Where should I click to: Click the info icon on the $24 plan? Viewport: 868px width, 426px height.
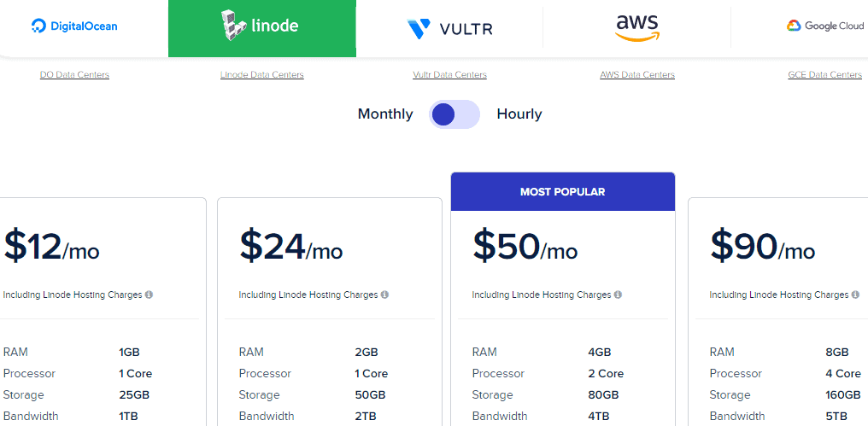click(x=384, y=295)
